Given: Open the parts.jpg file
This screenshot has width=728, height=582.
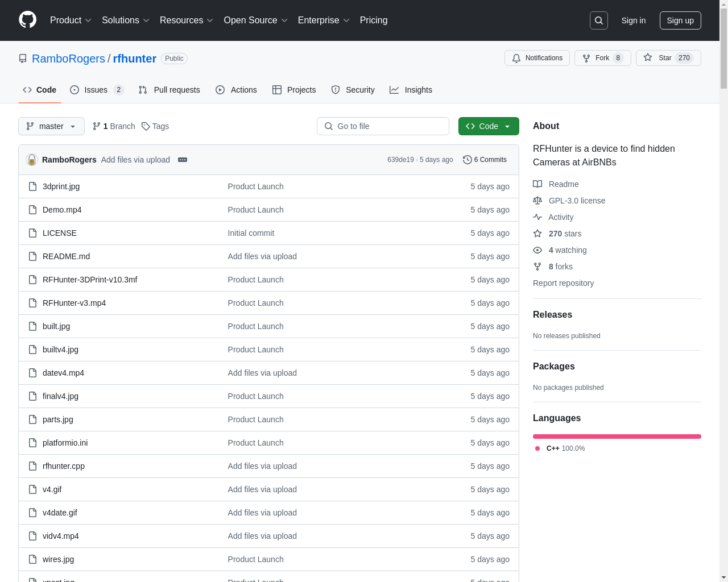Looking at the screenshot, I should tap(58, 419).
